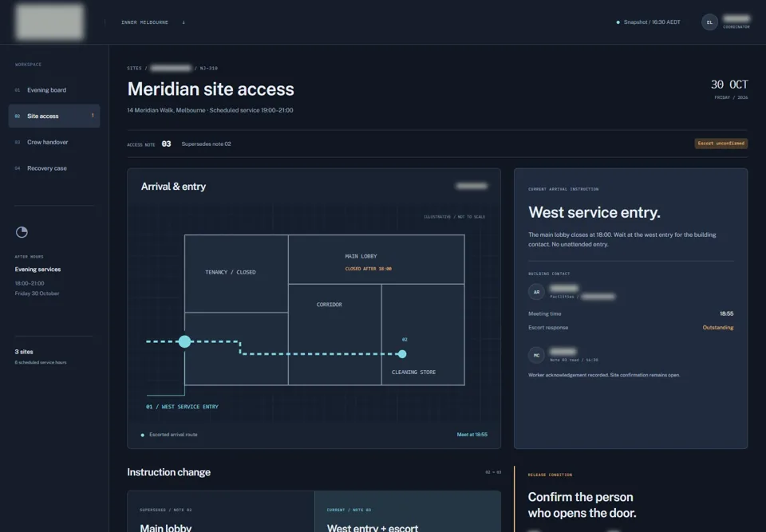Viewport: 766px width, 532px height.
Task: Open the Inner Melbourne region dropdown
Action: pos(152,22)
